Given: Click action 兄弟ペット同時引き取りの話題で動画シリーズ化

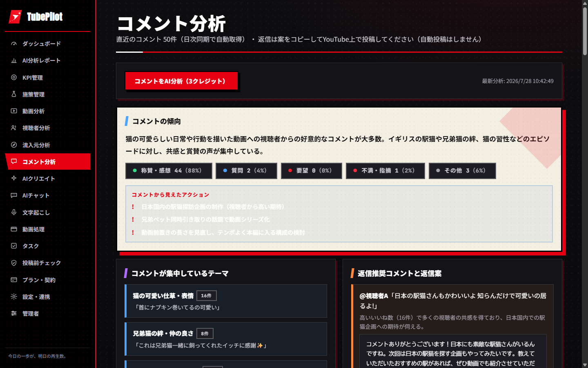Looking at the screenshot, I should pyautogui.click(x=205, y=220).
